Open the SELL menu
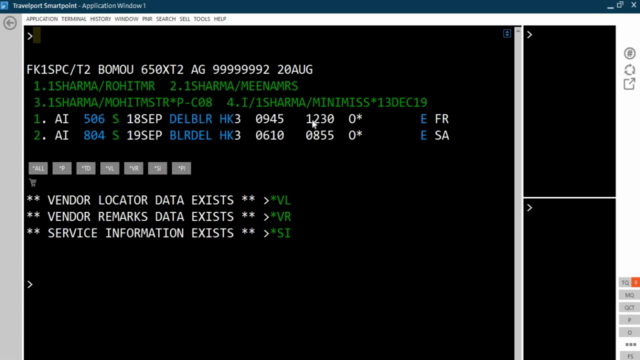This screenshot has width=640, height=360. (184, 19)
